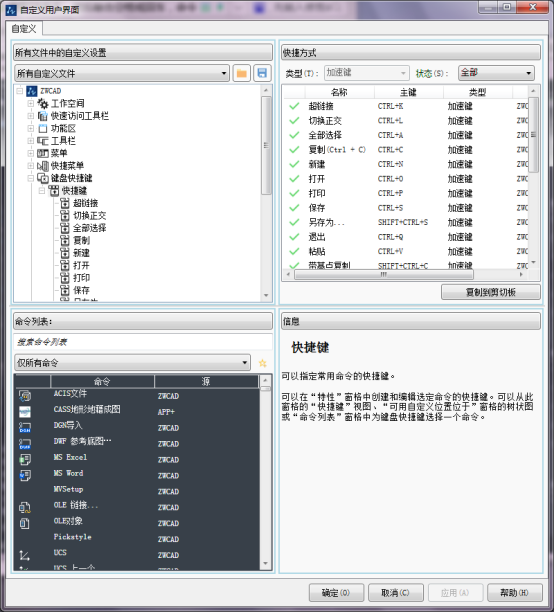Collapse the 所有文件中的自定义设置 panel header
The height and width of the screenshot is (612, 554).
pos(143,52)
